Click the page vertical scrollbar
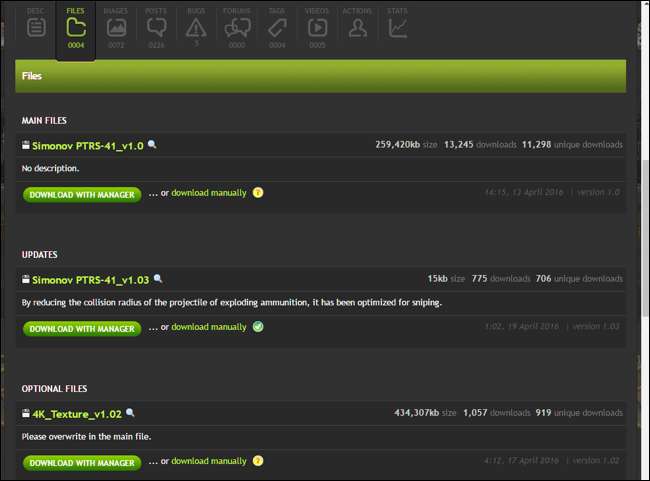 [645, 236]
